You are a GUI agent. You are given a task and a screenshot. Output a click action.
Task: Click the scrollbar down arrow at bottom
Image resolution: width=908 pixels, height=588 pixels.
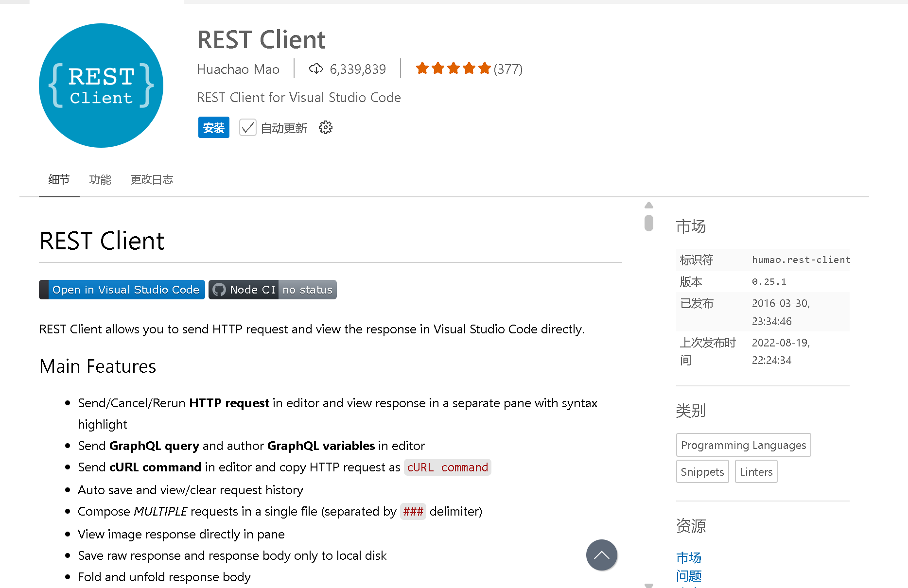(648, 585)
